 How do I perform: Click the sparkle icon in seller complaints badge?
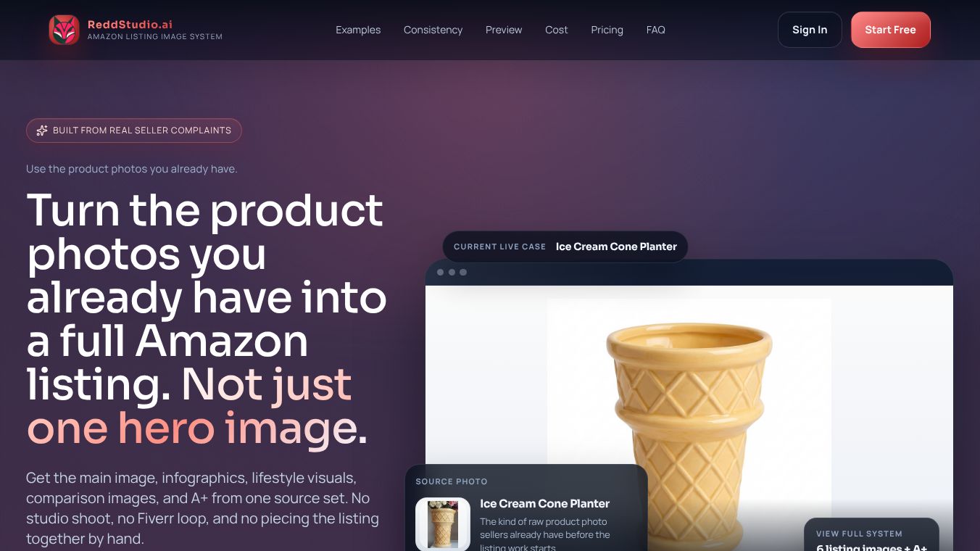pyautogui.click(x=42, y=130)
